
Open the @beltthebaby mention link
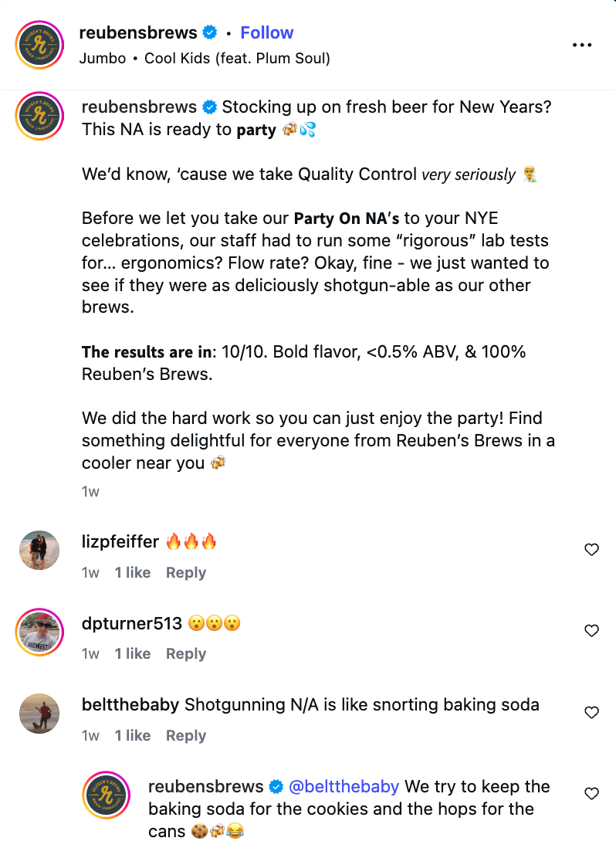[x=344, y=786]
